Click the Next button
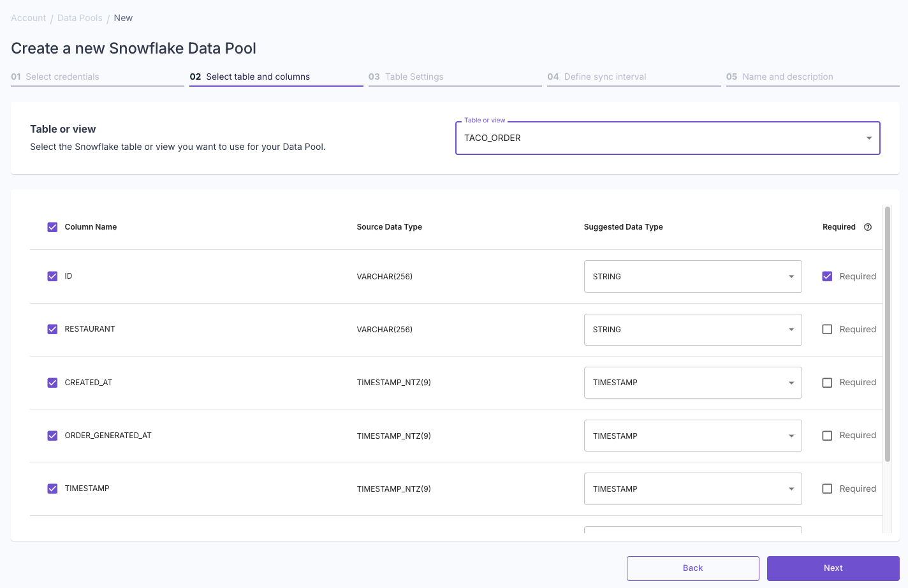The height and width of the screenshot is (588, 908). tap(833, 568)
